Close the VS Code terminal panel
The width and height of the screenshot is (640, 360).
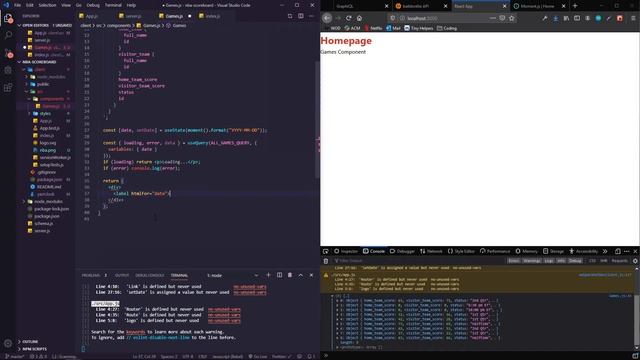pos(311,275)
